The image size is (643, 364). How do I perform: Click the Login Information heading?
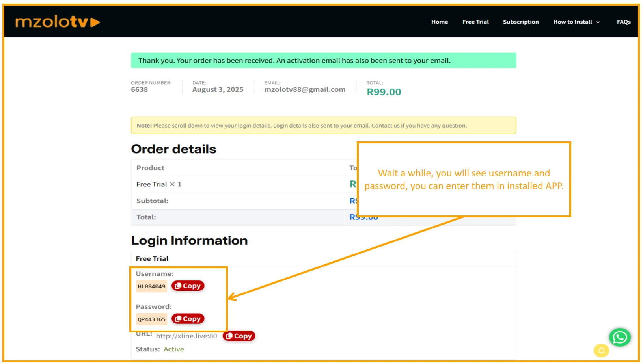coord(189,240)
